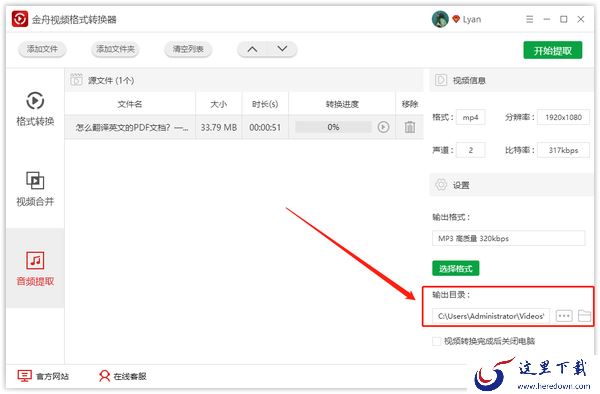600x394 pixels.
Task: Click the 开始提取 green button
Action: click(553, 50)
